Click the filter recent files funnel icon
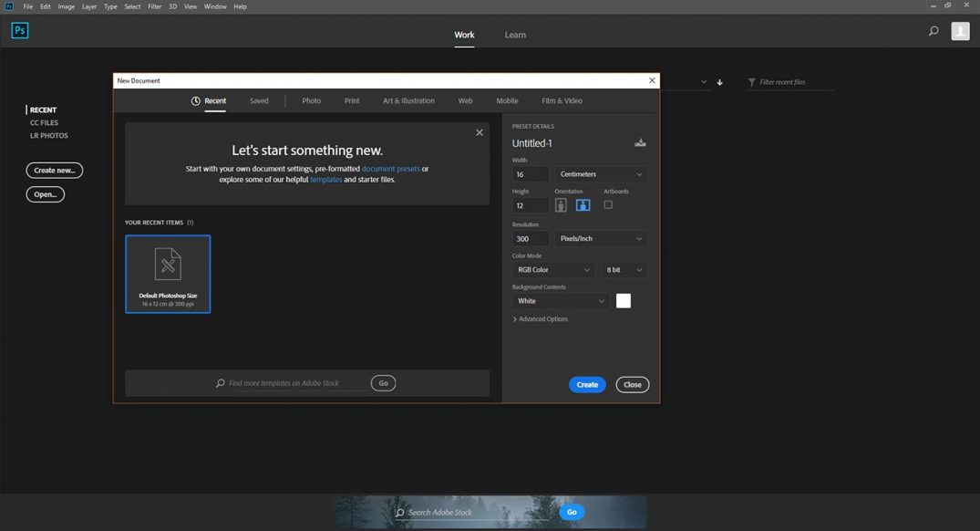Image resolution: width=980 pixels, height=531 pixels. (750, 81)
